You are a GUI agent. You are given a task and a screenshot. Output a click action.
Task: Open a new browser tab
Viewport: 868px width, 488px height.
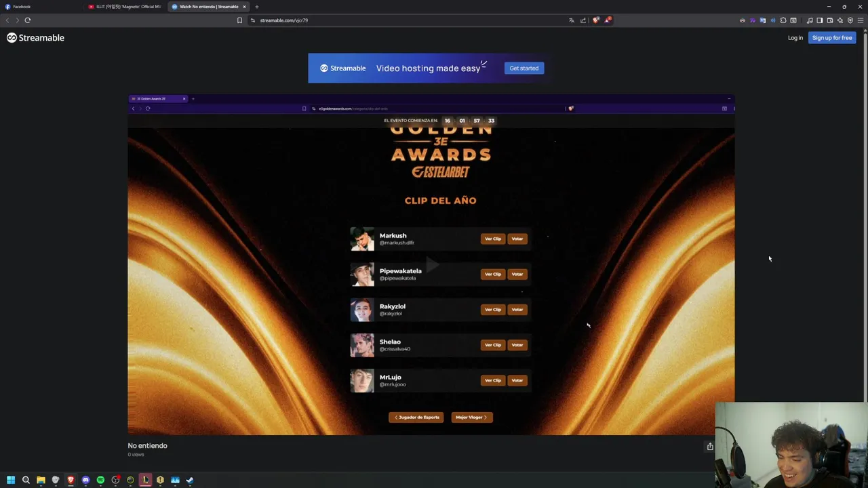pyautogui.click(x=256, y=7)
